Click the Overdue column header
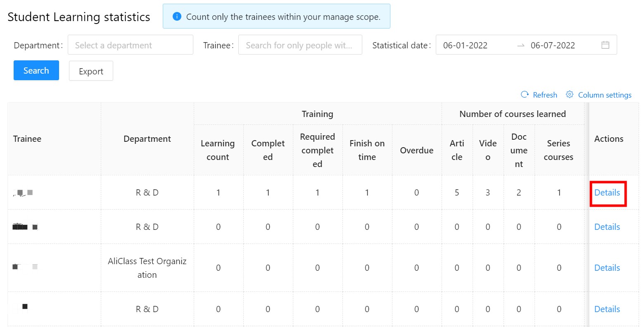This screenshot has height=327, width=644. (x=416, y=150)
